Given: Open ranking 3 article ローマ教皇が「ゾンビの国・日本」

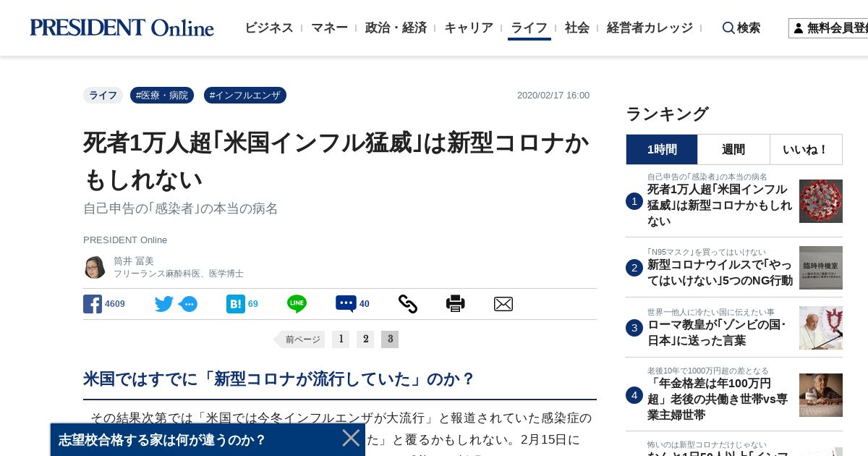Looking at the screenshot, I should [x=716, y=332].
